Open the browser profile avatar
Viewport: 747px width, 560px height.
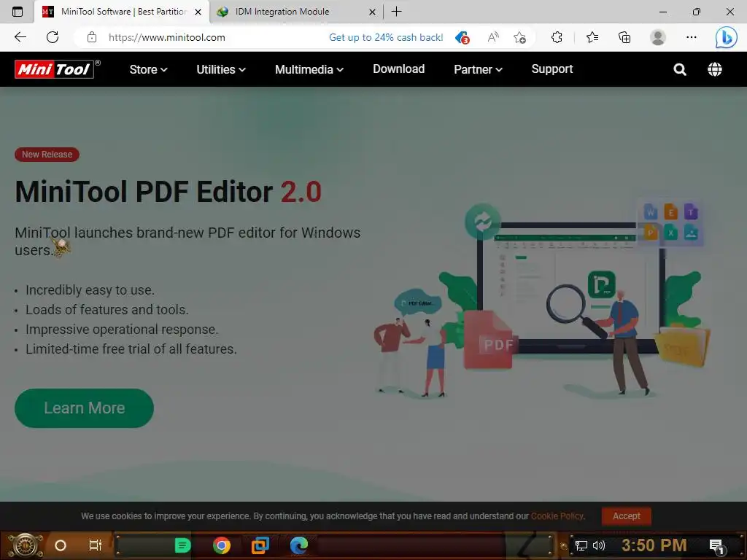(x=658, y=37)
